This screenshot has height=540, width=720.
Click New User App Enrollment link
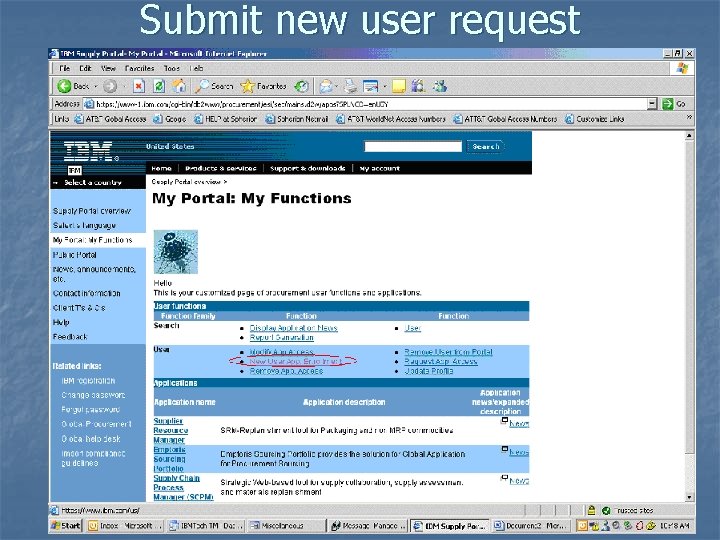(x=295, y=362)
